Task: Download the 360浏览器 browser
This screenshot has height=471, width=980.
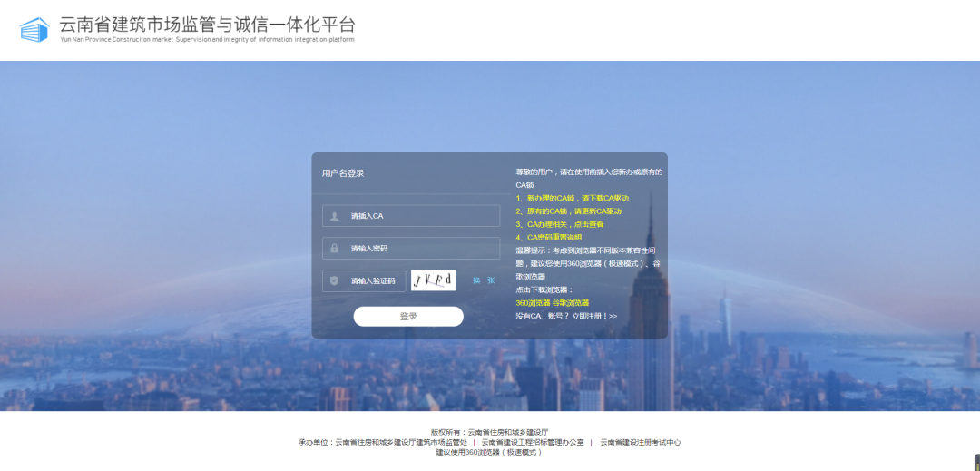Action: coord(533,303)
